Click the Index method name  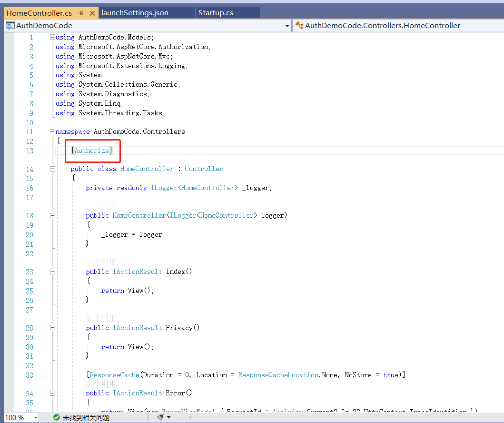coord(176,272)
